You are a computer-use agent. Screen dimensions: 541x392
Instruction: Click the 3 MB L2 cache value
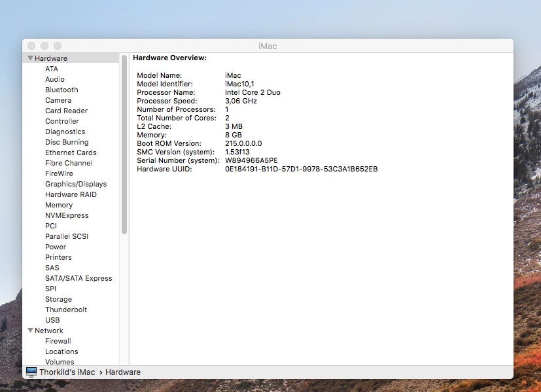click(x=234, y=126)
